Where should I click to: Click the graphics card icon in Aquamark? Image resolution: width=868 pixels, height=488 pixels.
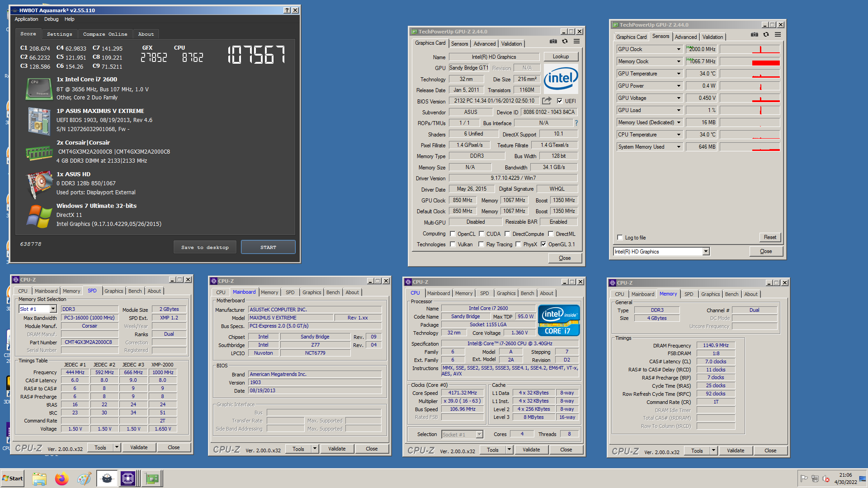(x=39, y=184)
